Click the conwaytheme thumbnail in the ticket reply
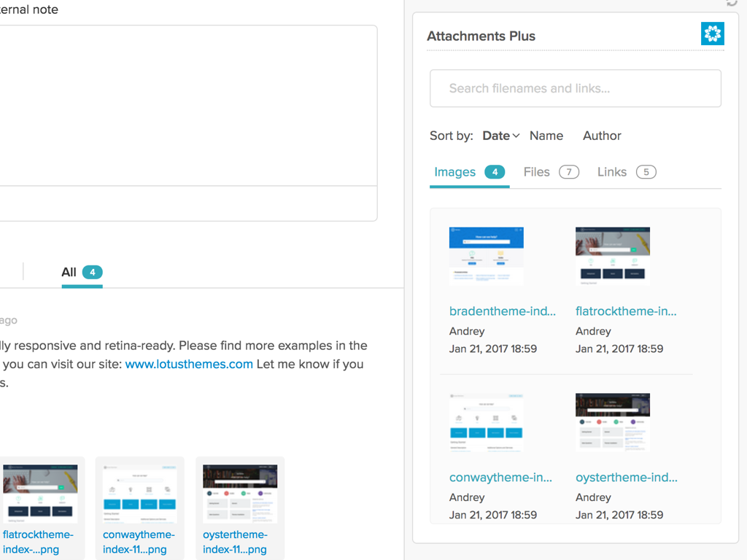 139,493
